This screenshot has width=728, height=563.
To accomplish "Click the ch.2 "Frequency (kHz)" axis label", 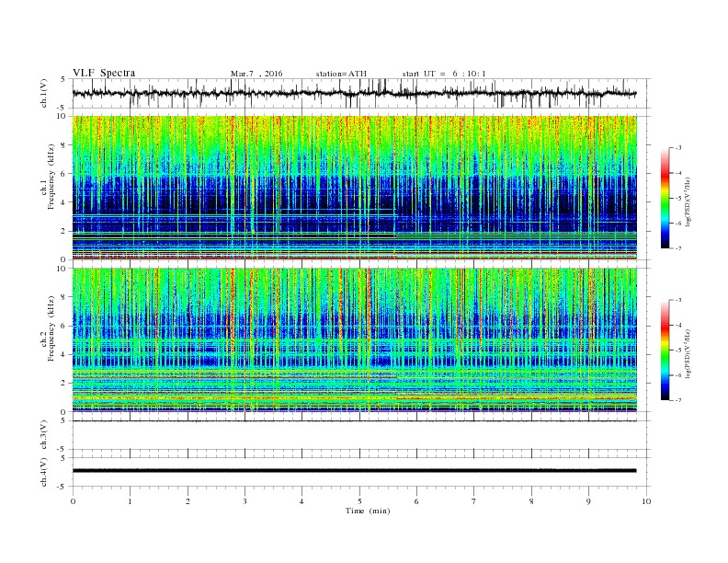I will pos(51,328).
